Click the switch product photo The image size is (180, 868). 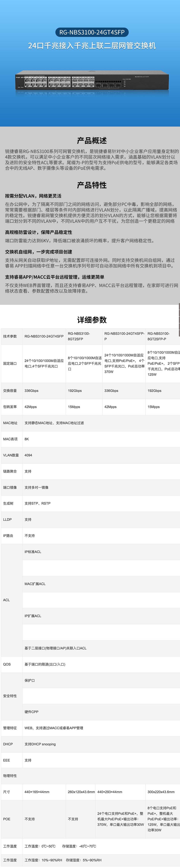click(x=92, y=80)
